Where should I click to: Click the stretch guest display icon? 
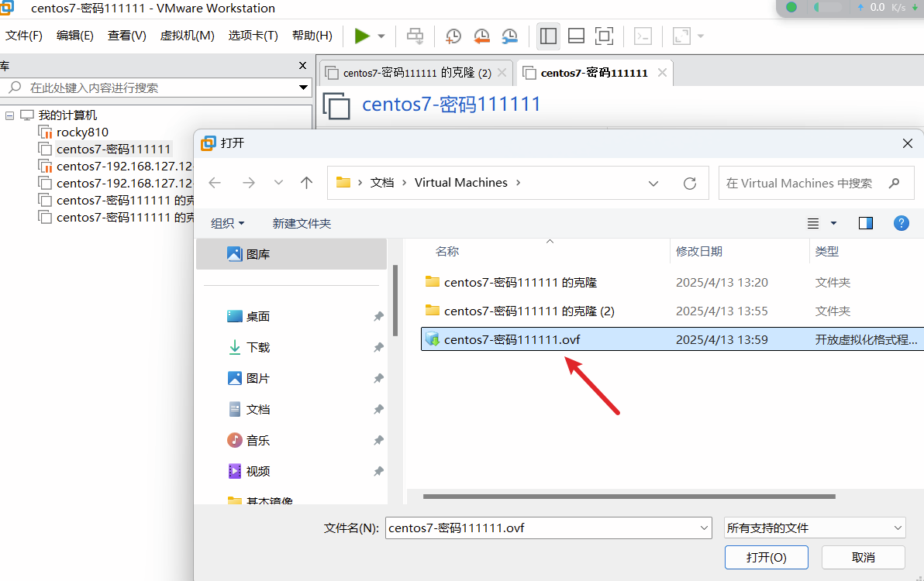tap(681, 36)
